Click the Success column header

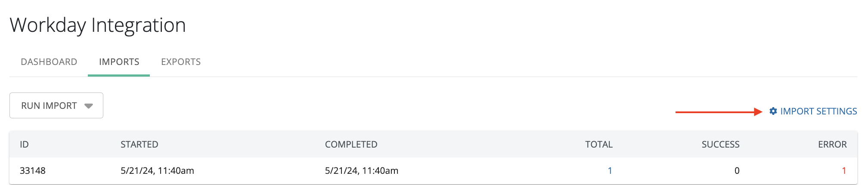click(720, 145)
